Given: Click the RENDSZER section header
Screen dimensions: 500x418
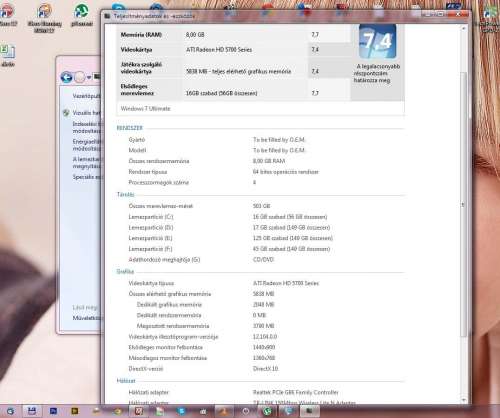Looking at the screenshot, I should point(130,128).
